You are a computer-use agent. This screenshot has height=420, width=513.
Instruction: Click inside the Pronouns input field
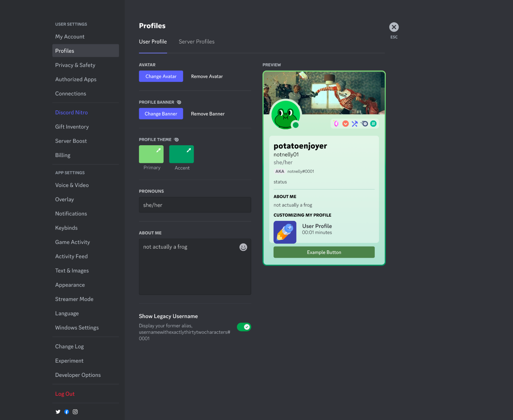click(195, 205)
